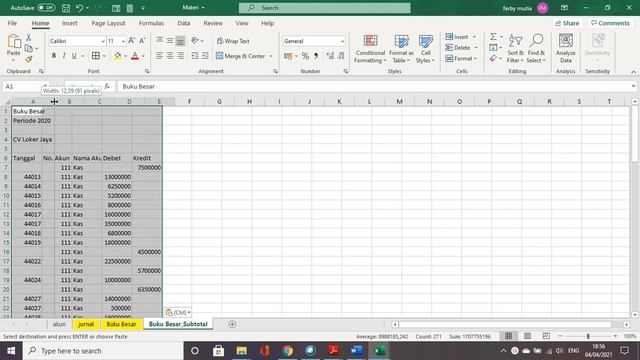Click in the Search box
Image resolution: width=640 pixels, height=360 pixels.
(324, 8)
